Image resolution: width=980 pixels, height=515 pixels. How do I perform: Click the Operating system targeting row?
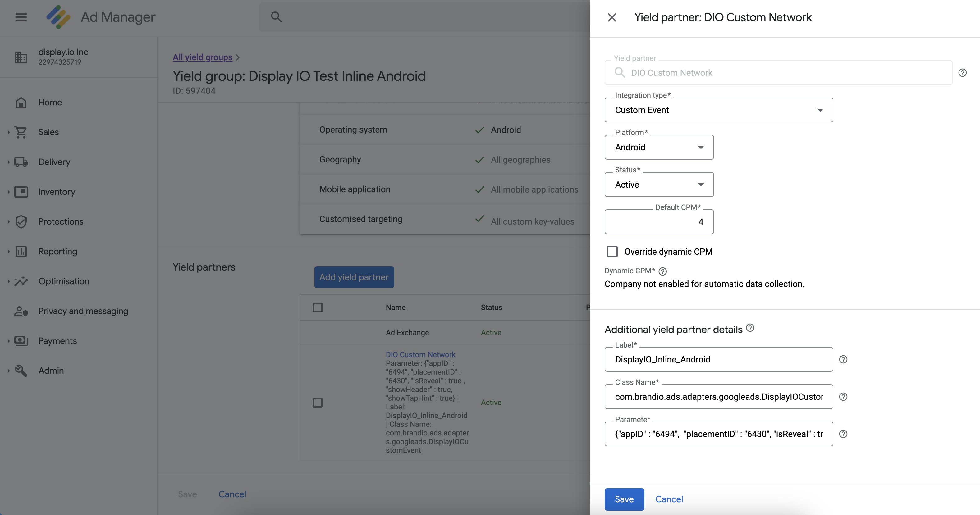tap(444, 130)
